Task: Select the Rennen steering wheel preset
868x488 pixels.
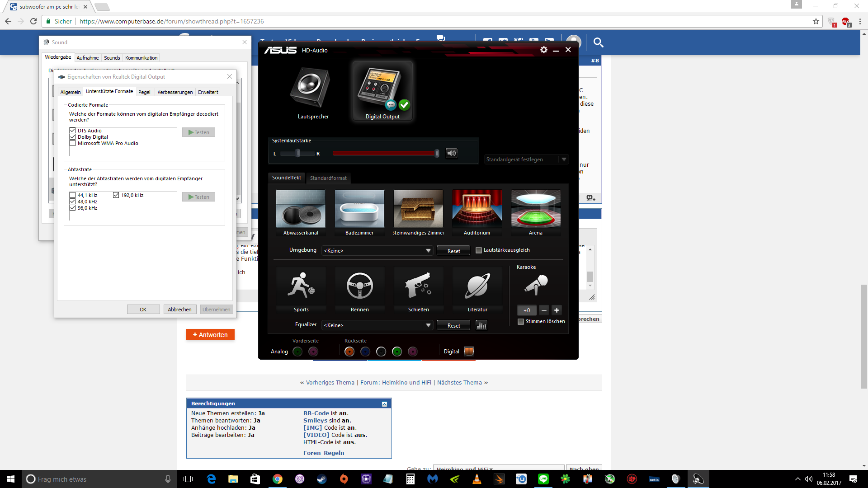Action: pyautogui.click(x=359, y=286)
